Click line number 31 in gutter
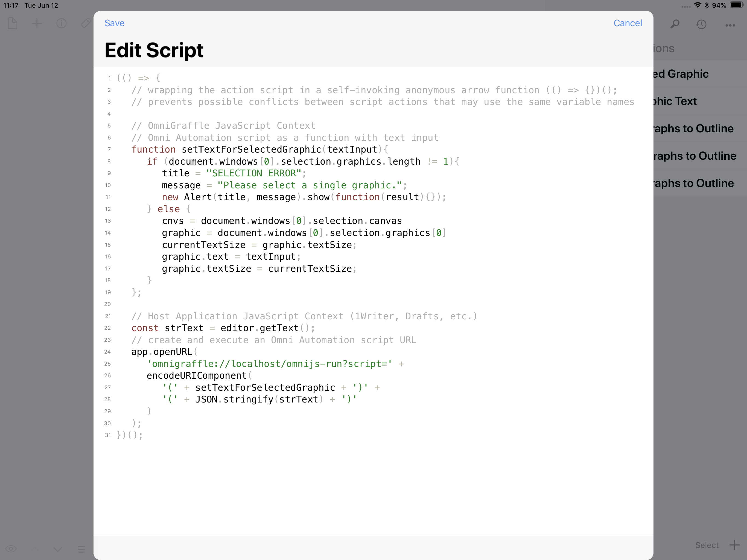This screenshot has width=747, height=560. [108, 435]
